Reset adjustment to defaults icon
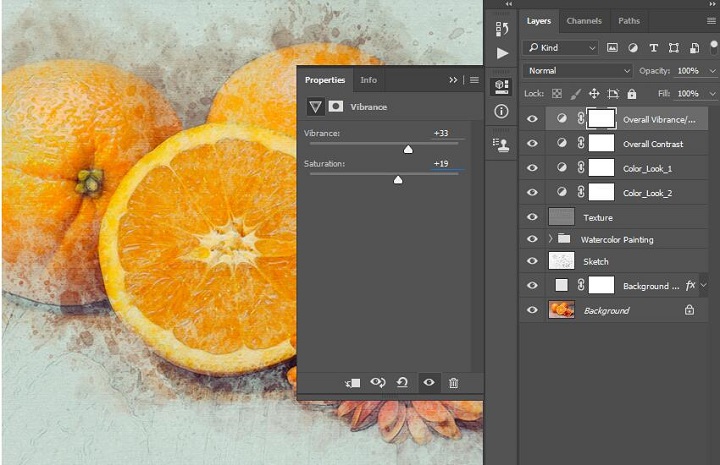The image size is (720, 465). pos(402,382)
